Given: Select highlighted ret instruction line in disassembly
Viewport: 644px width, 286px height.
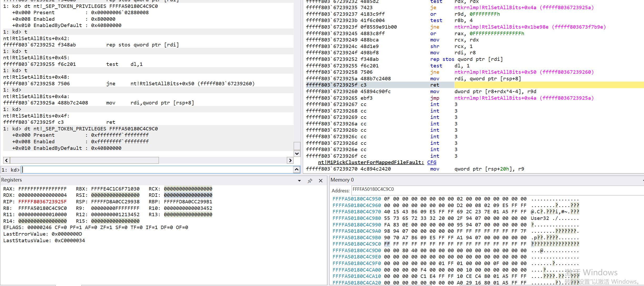Looking at the screenshot, I should 435,85.
